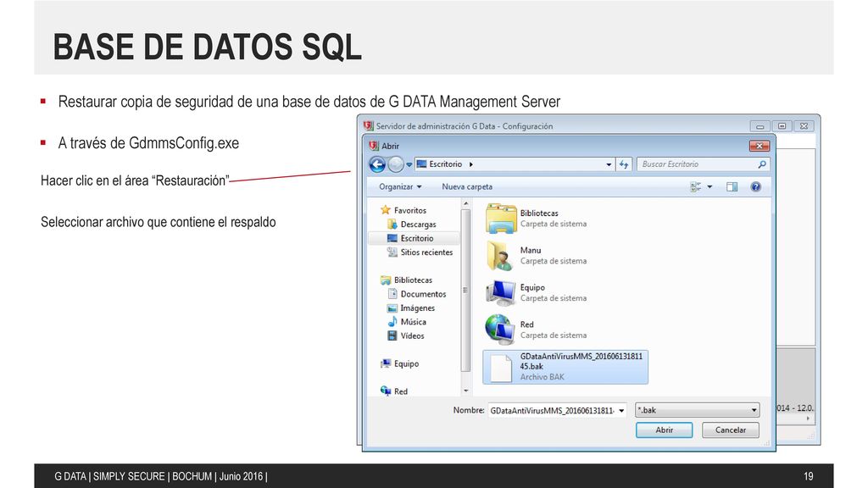
Task: Select Equipo in the navigation pane
Action: pyautogui.click(x=406, y=363)
